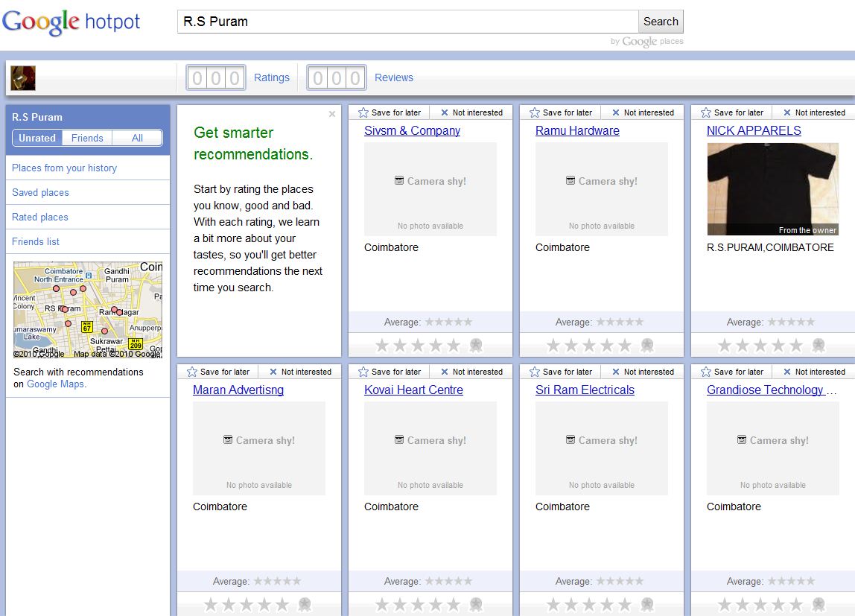This screenshot has width=855, height=616.
Task: Open the NICK APPARELS listing
Action: (754, 131)
